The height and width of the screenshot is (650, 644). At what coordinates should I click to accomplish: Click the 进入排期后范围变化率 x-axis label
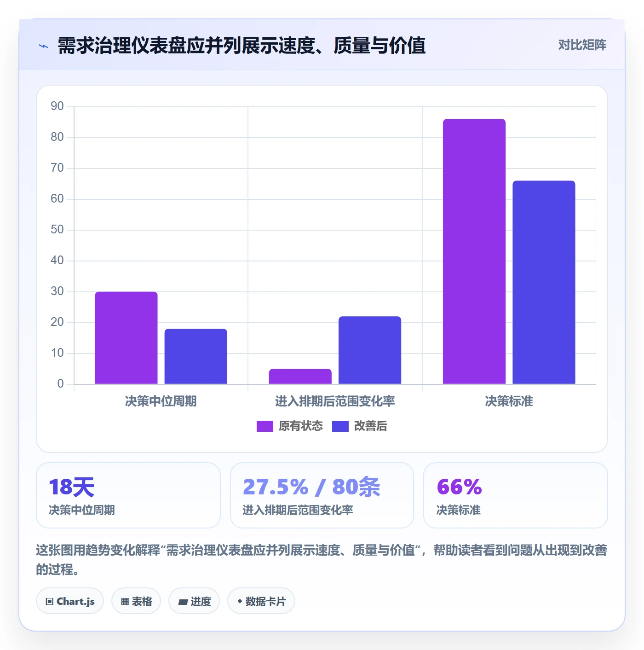(335, 401)
